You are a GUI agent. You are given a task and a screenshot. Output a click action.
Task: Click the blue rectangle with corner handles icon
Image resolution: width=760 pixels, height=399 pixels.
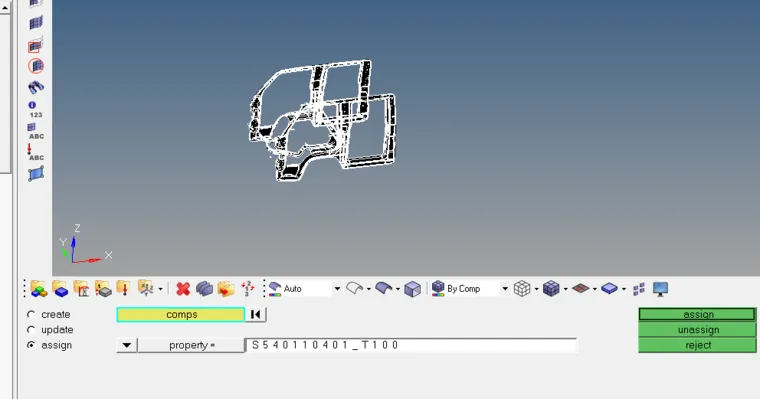click(x=36, y=174)
